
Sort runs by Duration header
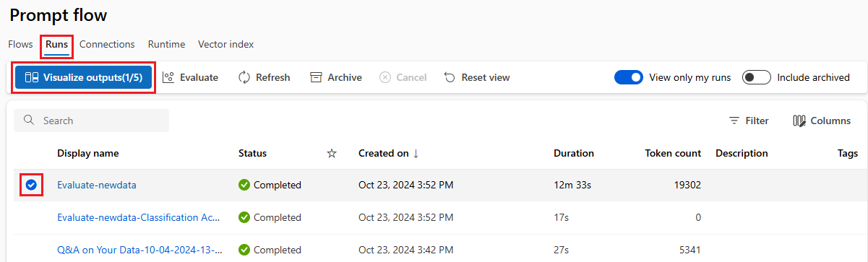pos(574,153)
